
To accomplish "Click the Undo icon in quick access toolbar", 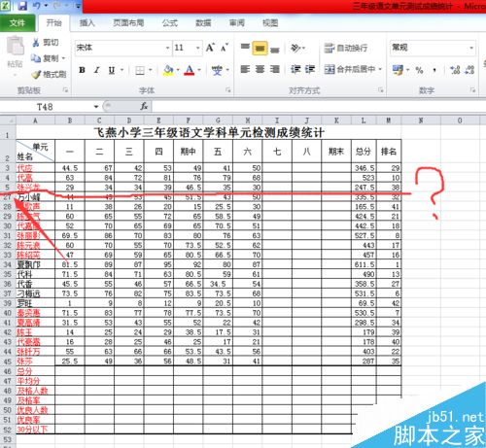I will (37, 6).
